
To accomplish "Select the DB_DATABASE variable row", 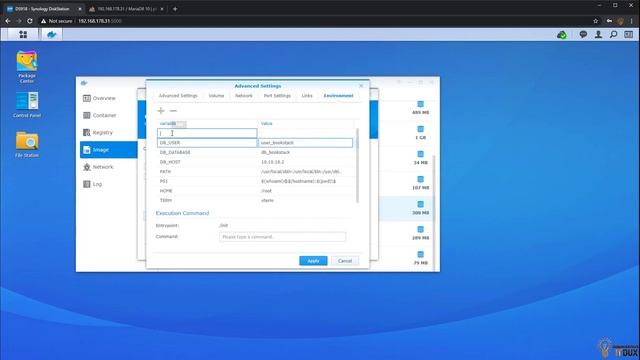I will click(207, 152).
